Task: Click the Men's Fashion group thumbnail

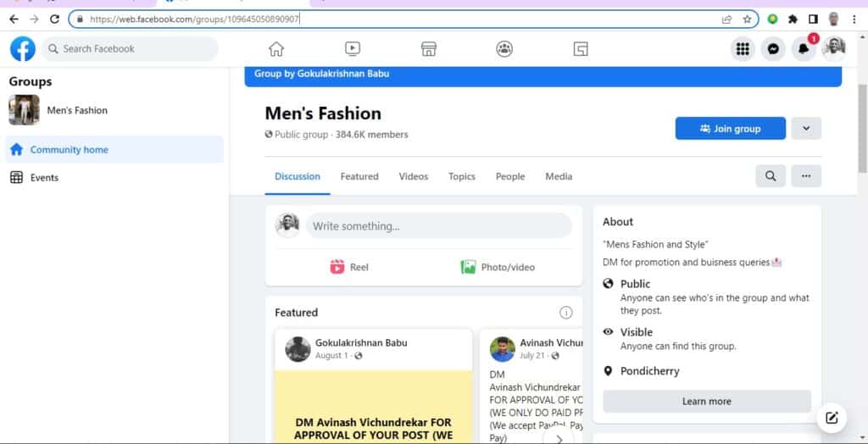Action: [x=24, y=110]
